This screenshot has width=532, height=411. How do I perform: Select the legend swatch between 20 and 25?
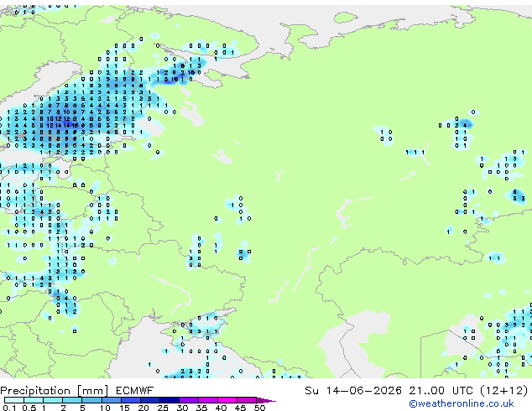point(149,400)
